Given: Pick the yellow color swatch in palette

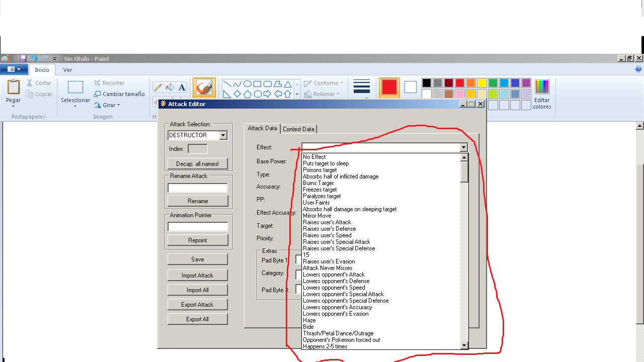Looking at the screenshot, I should pos(481,83).
